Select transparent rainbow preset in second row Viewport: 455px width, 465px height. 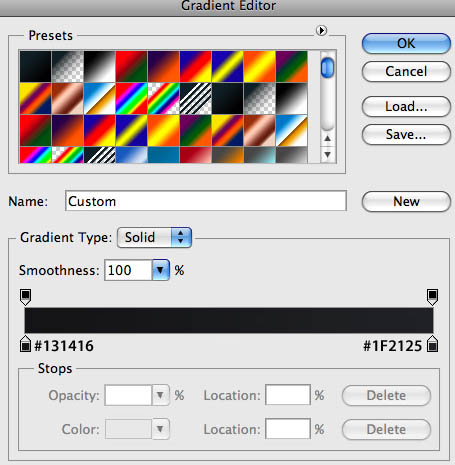[164, 99]
